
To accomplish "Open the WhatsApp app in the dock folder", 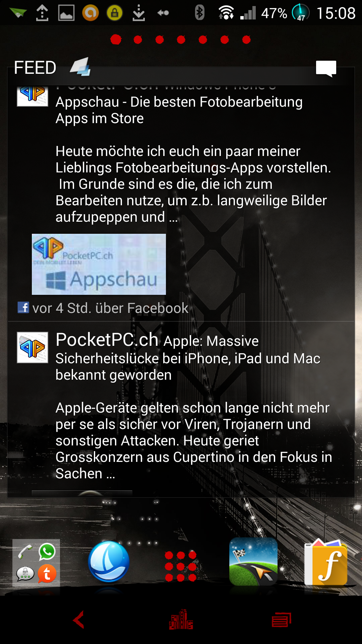I will 47,551.
